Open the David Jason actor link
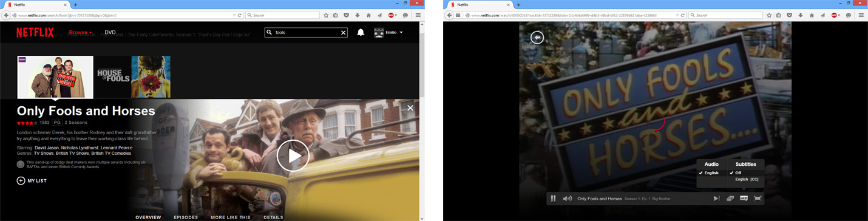 pos(47,148)
